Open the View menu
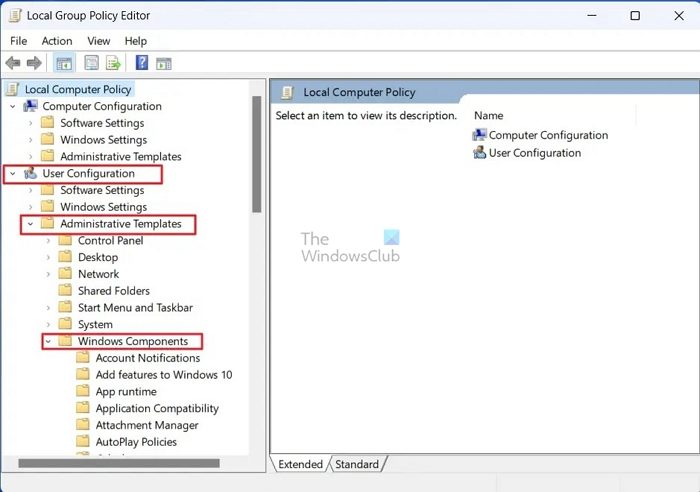Viewport: 700px width, 492px height. tap(99, 41)
